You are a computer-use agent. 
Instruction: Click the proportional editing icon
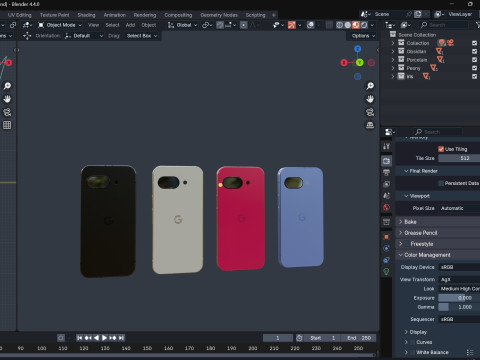click(244, 25)
